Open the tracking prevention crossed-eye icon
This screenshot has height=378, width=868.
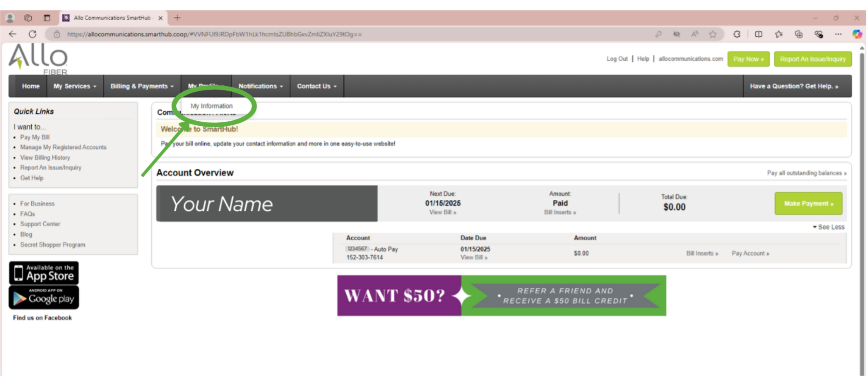click(x=676, y=34)
